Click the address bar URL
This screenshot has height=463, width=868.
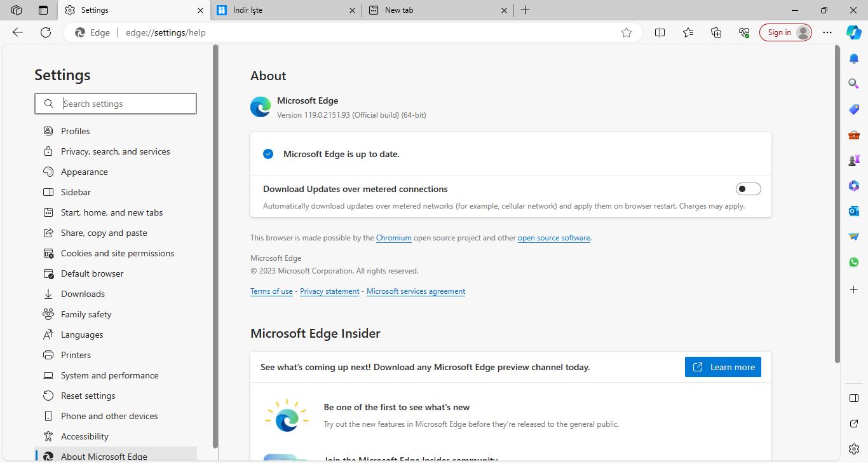pos(166,32)
